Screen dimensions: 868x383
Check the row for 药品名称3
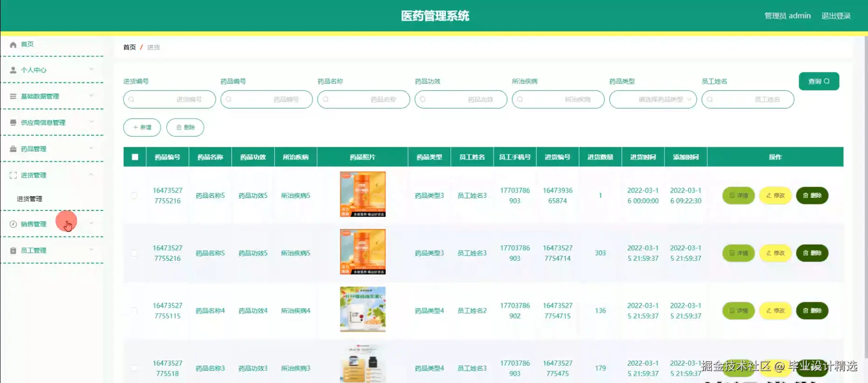pos(134,368)
